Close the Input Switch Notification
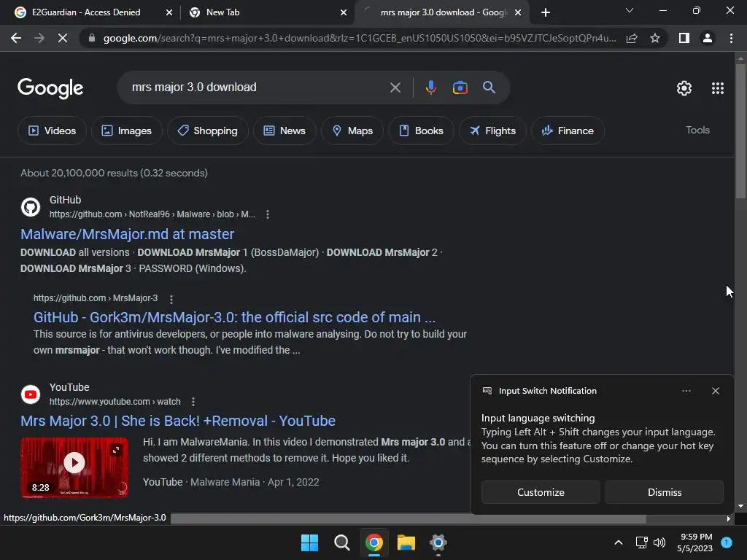The width and height of the screenshot is (747, 560). 716,391
